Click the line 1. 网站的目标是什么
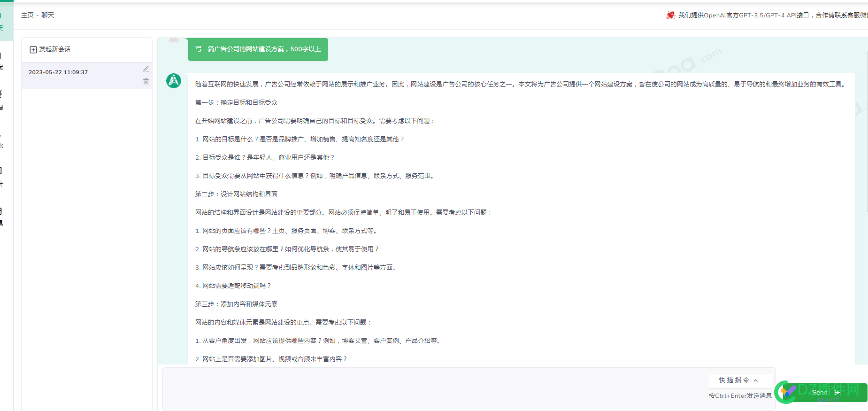Viewport: 868px width, 411px height. pyautogui.click(x=300, y=140)
